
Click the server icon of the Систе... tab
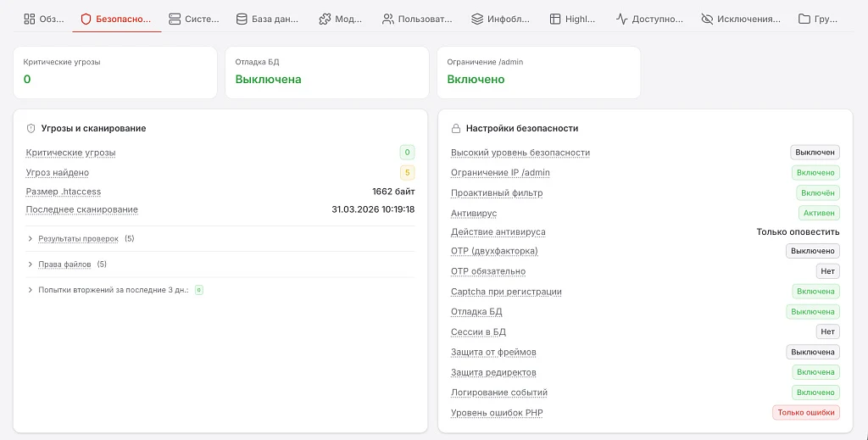[175, 19]
